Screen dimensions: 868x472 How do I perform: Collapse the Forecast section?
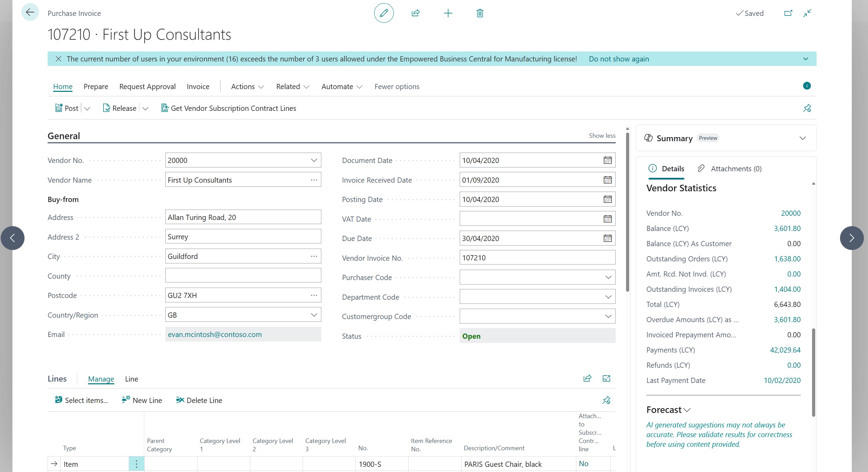point(687,410)
